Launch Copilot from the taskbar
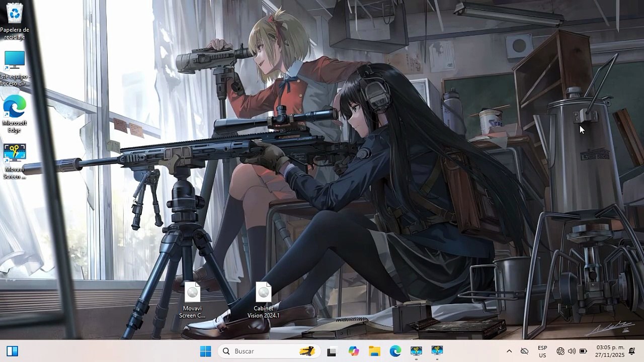 click(354, 351)
